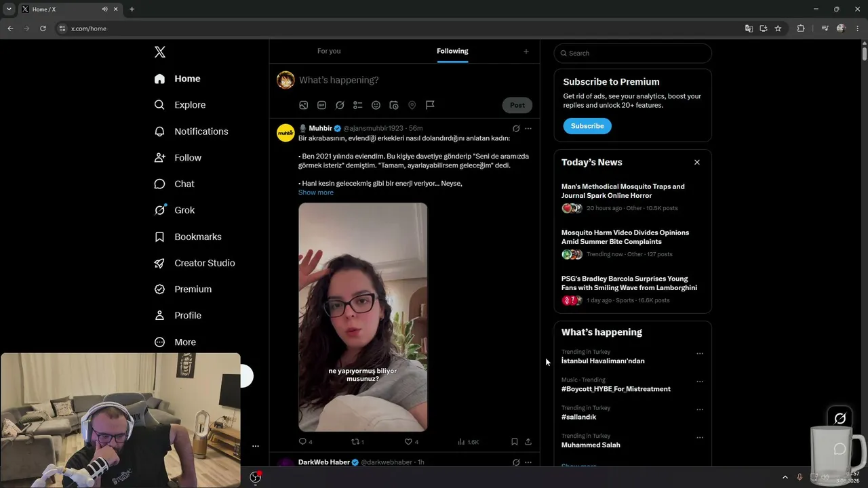Open Chrome media controls
Viewport: 868px width, 488px height.
pyautogui.click(x=825, y=28)
